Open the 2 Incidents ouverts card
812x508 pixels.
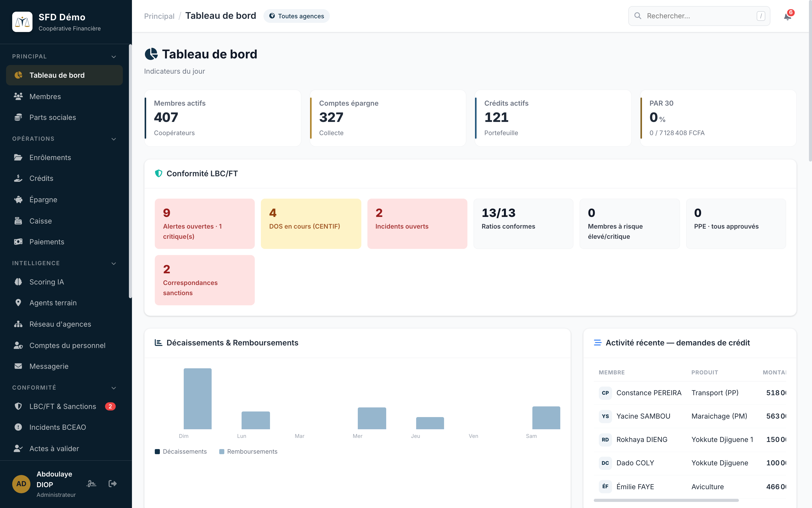(x=417, y=224)
